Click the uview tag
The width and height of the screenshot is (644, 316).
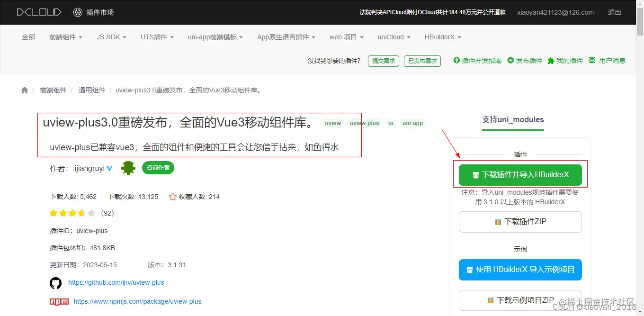pyautogui.click(x=333, y=123)
